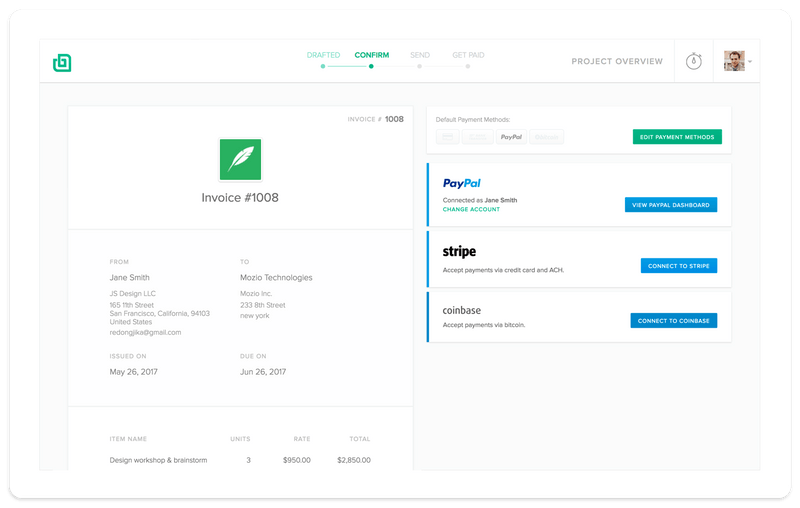Toggle the bitcoin default payment chip
This screenshot has height=508, width=800.
coord(546,137)
